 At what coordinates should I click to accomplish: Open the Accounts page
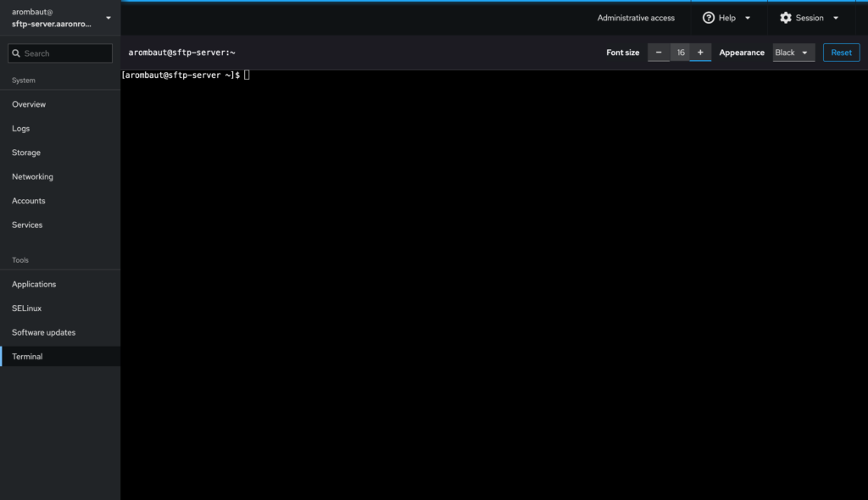(x=29, y=201)
